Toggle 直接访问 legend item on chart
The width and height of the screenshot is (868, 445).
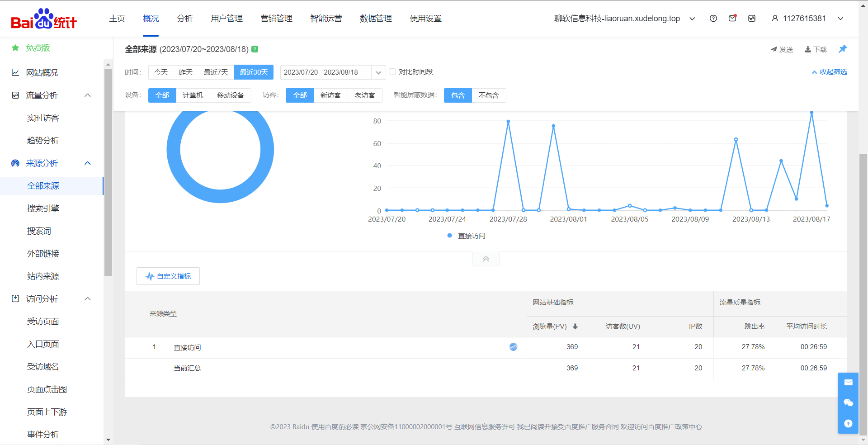coord(466,236)
